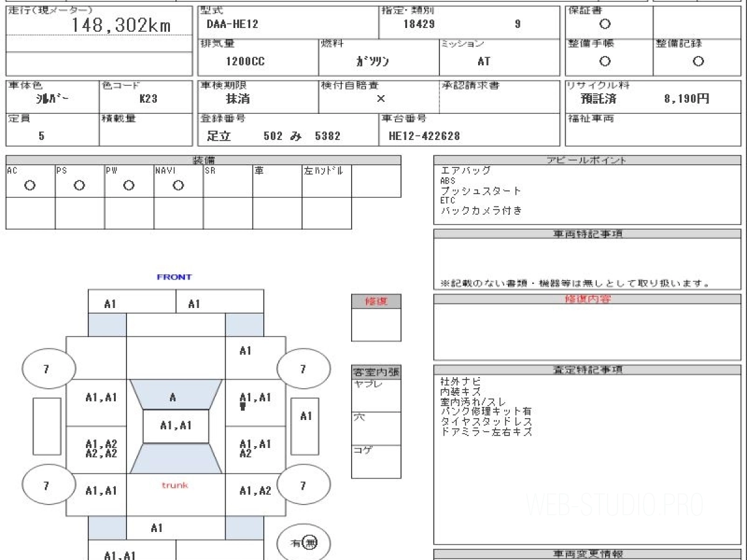Select the 穴 interior damage cell
Image resolution: width=747 pixels, height=560 pixels.
[376, 428]
